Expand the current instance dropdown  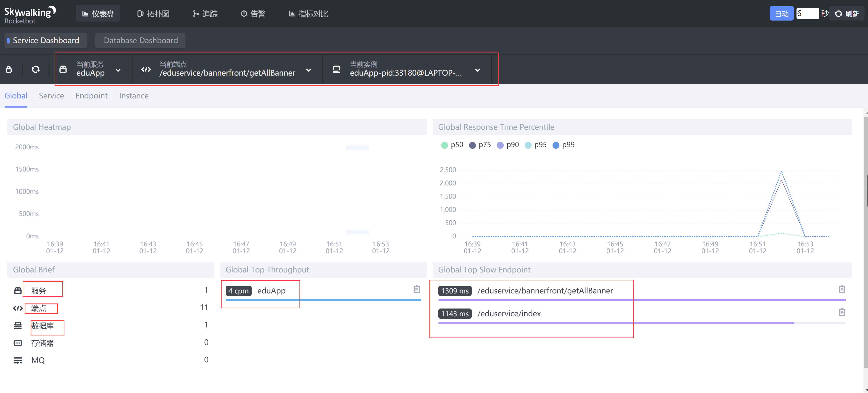pyautogui.click(x=477, y=70)
